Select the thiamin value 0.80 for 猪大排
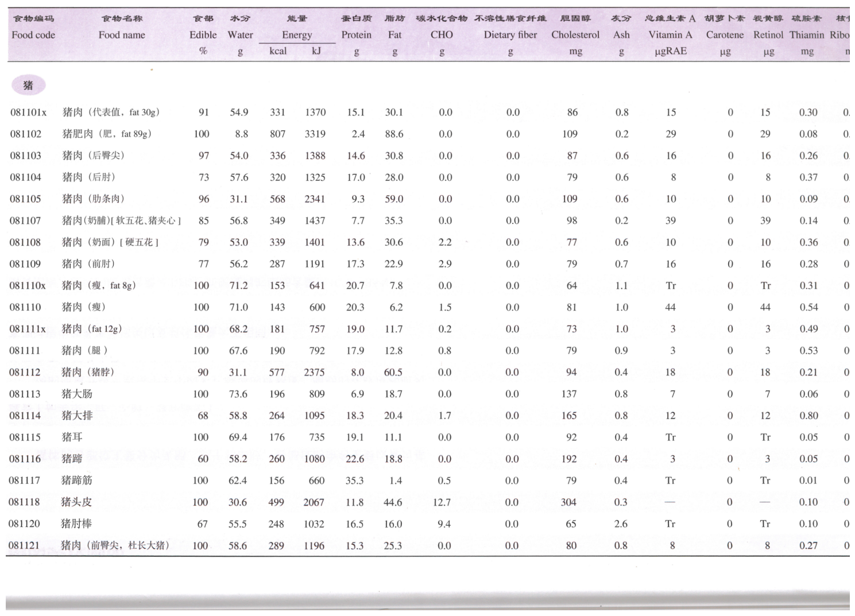 [x=808, y=416]
